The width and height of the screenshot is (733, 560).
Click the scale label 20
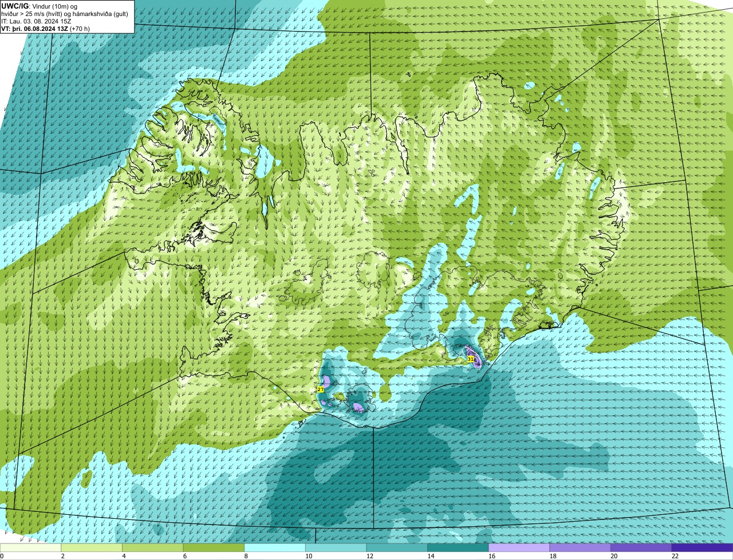[x=614, y=556]
